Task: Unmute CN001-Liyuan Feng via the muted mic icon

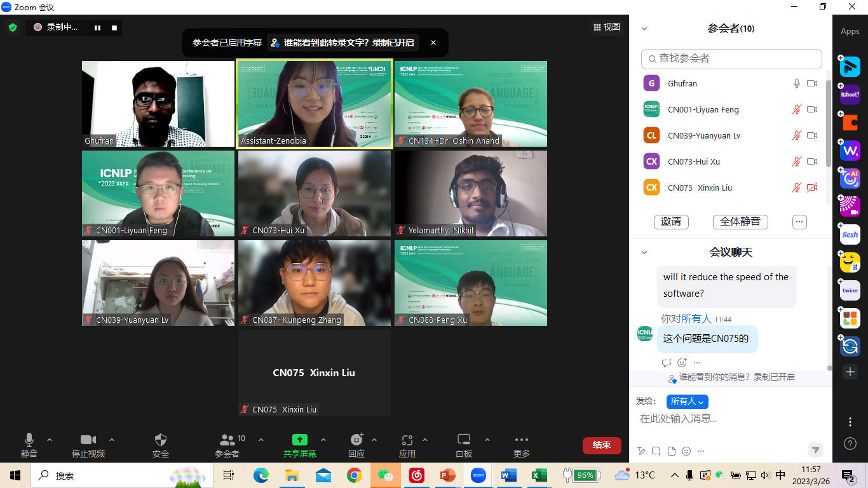Action: (x=797, y=109)
